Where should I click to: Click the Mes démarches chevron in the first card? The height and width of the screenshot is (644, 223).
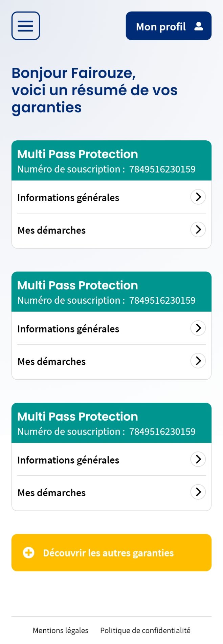coord(198,229)
